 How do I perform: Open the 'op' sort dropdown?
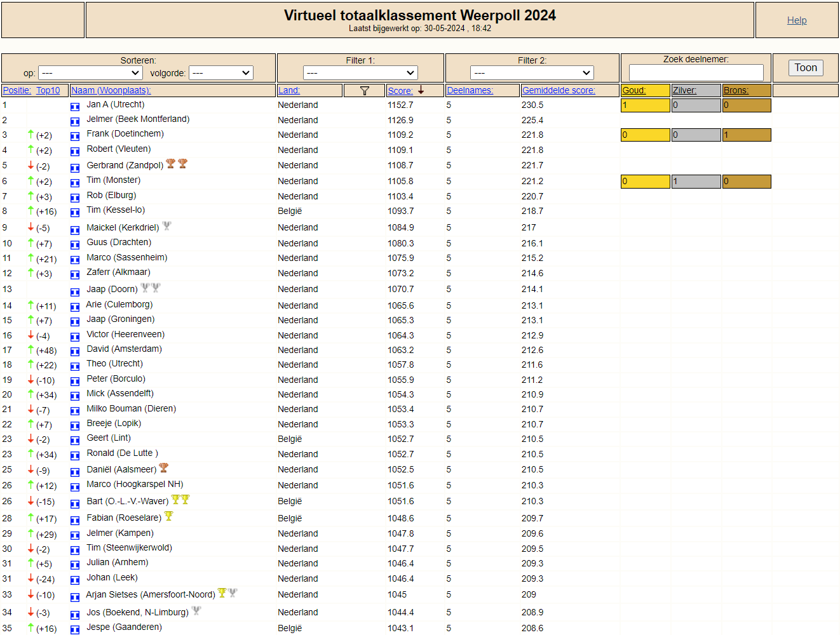click(x=90, y=73)
